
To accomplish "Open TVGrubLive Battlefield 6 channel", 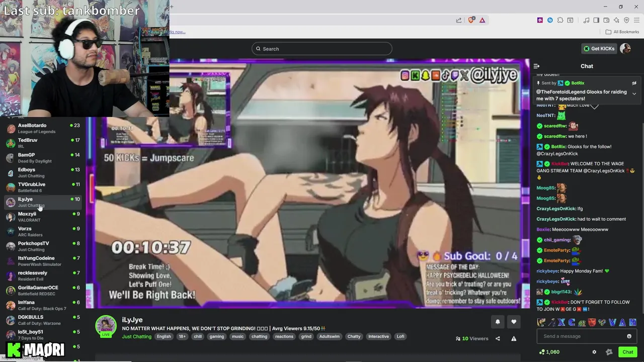I will click(x=43, y=187).
